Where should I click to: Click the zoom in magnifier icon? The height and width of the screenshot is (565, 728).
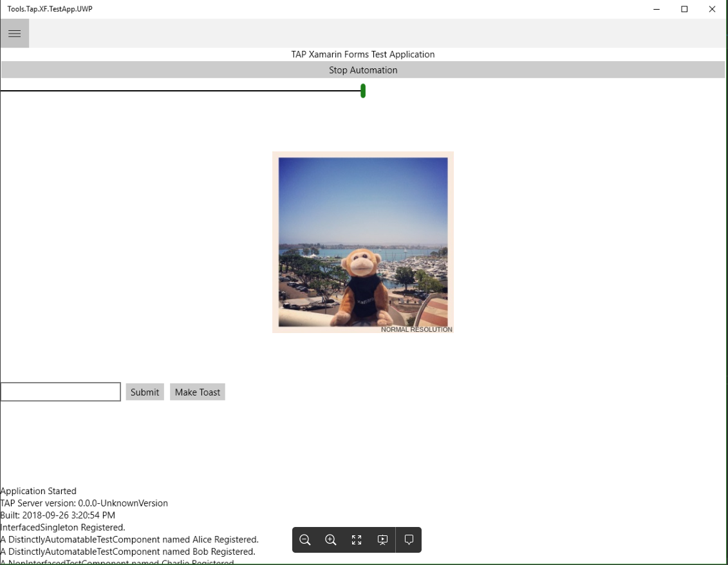pos(331,540)
